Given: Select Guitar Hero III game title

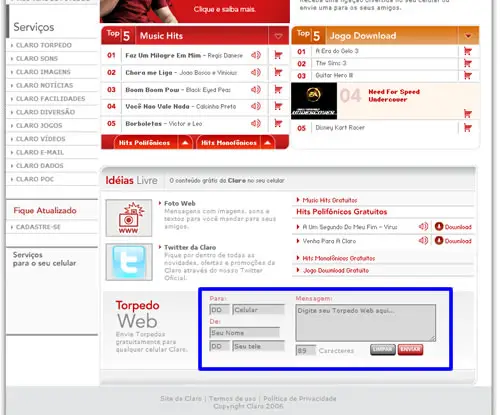Looking at the screenshot, I should 334,75.
